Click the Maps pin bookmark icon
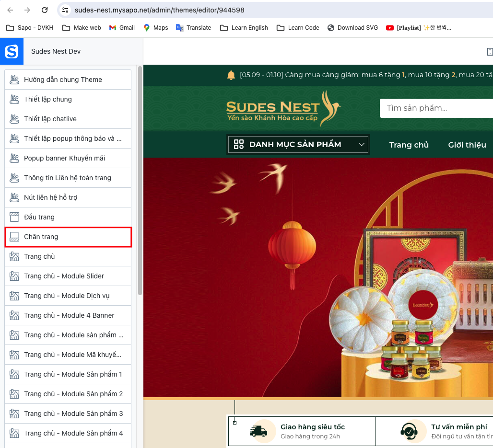This screenshot has height=448, width=493. click(x=147, y=28)
